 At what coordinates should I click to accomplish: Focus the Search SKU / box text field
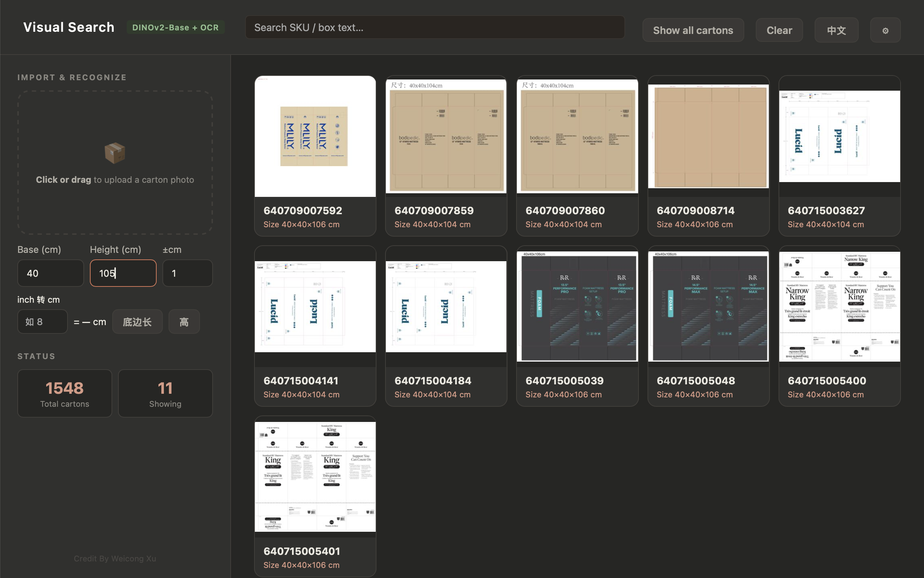(435, 27)
